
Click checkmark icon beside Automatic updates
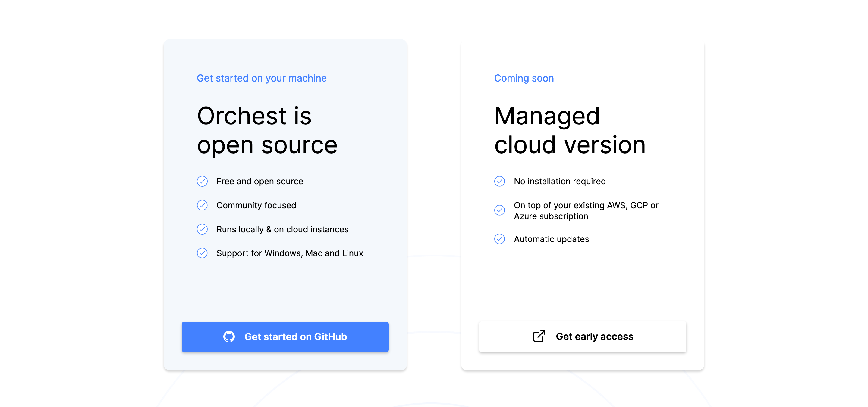coord(499,239)
